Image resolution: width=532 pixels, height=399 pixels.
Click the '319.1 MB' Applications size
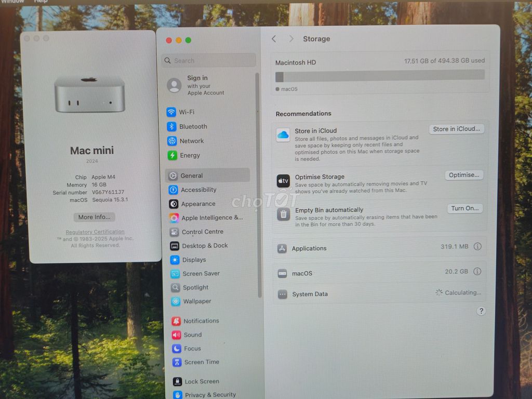[x=454, y=247]
